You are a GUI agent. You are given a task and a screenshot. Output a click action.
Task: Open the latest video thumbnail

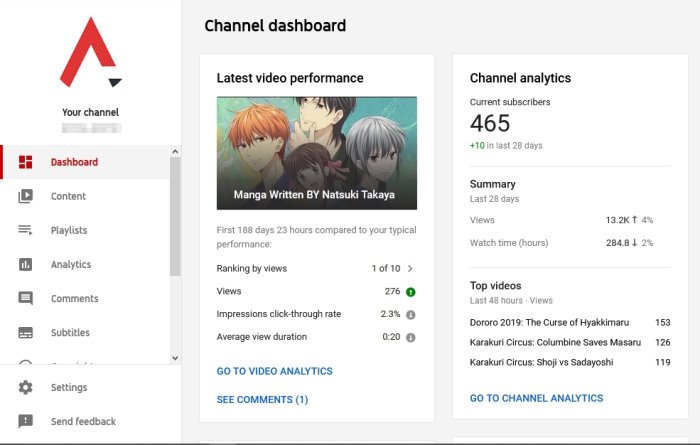317,153
